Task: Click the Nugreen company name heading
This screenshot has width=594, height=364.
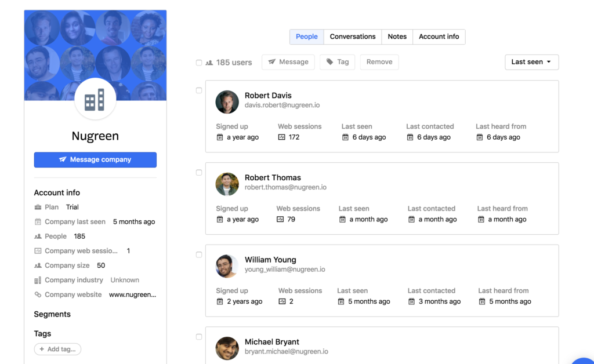Action: [x=95, y=136]
